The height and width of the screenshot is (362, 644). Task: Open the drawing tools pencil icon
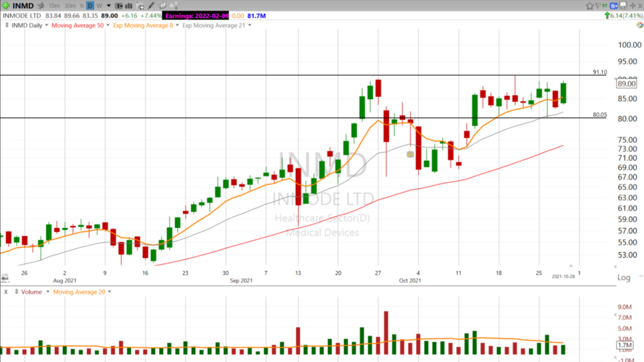tap(152, 5)
